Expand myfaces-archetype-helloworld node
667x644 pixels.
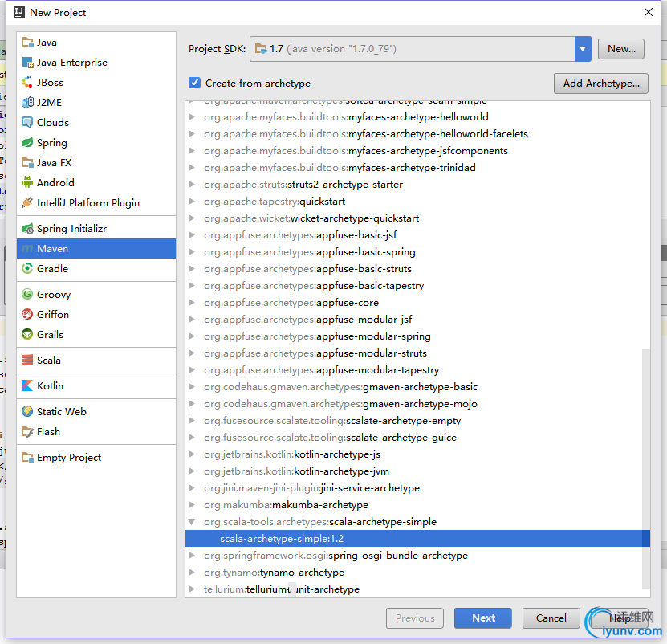(192, 116)
